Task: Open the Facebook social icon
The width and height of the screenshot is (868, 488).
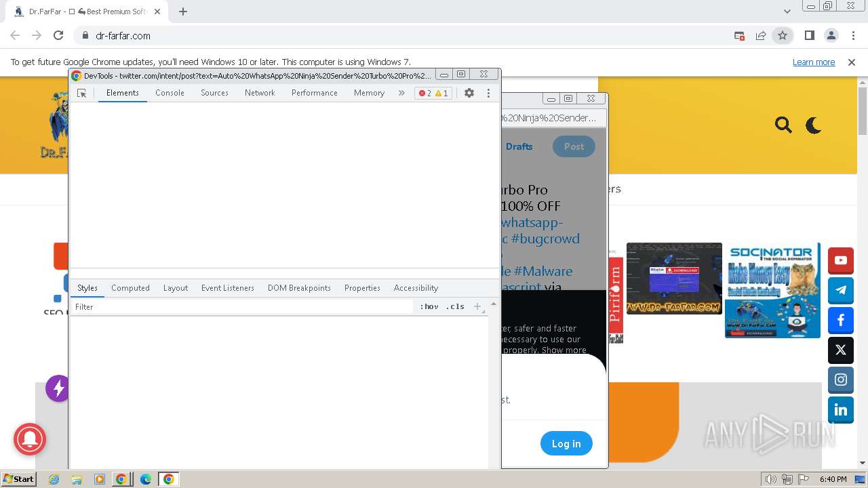Action: click(x=841, y=320)
